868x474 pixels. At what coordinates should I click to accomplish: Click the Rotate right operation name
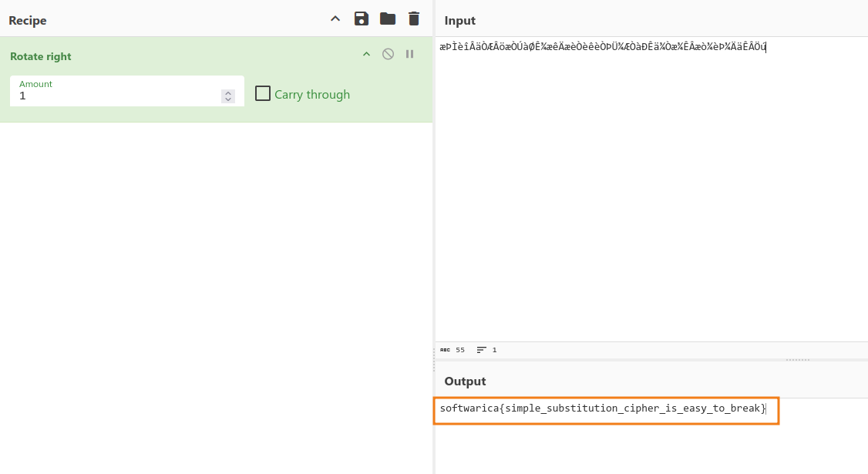41,56
